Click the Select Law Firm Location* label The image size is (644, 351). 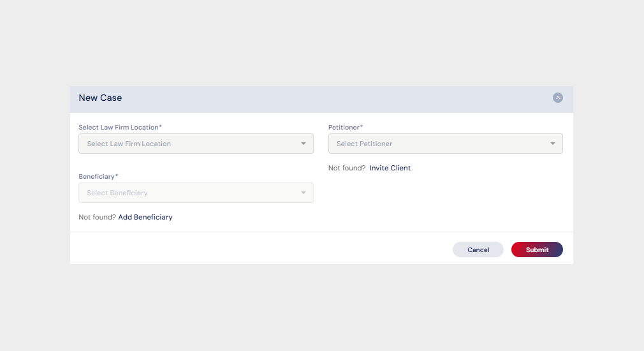[x=120, y=128]
